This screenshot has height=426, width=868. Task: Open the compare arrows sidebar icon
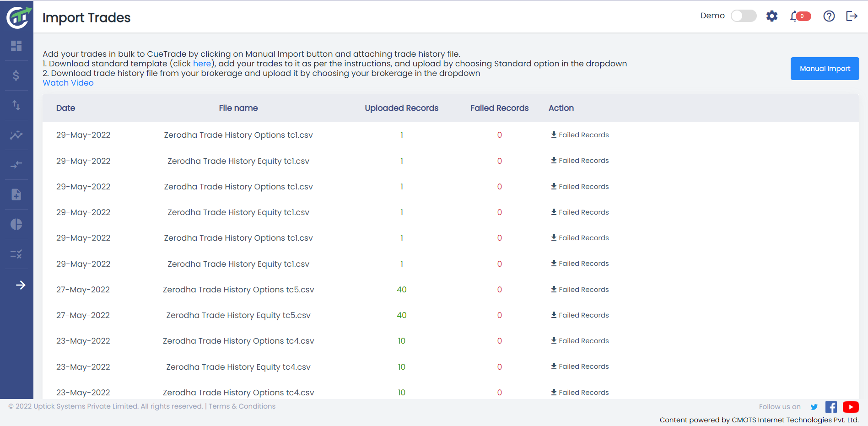tap(16, 165)
